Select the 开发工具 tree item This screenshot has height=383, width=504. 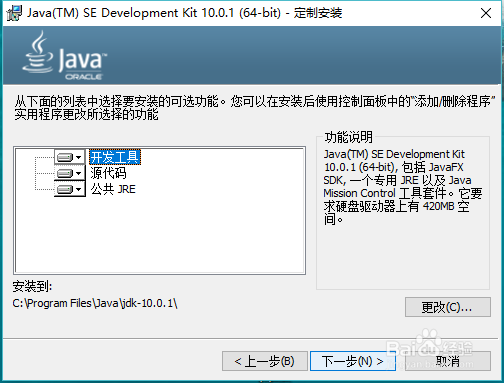(115, 157)
